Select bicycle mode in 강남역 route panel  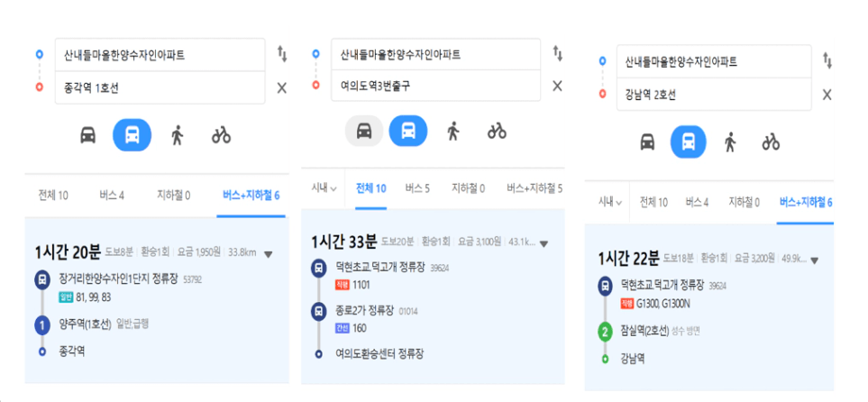(771, 142)
